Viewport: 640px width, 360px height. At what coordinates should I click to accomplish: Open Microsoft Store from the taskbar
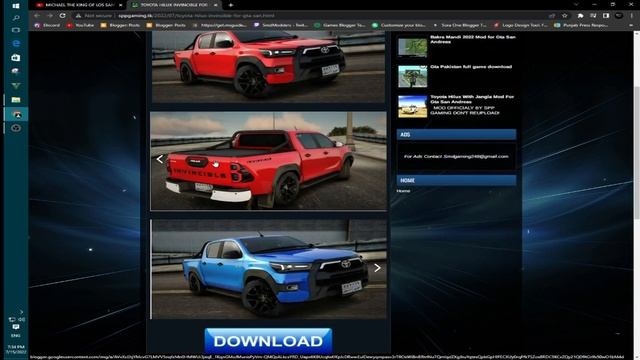pos(16,58)
